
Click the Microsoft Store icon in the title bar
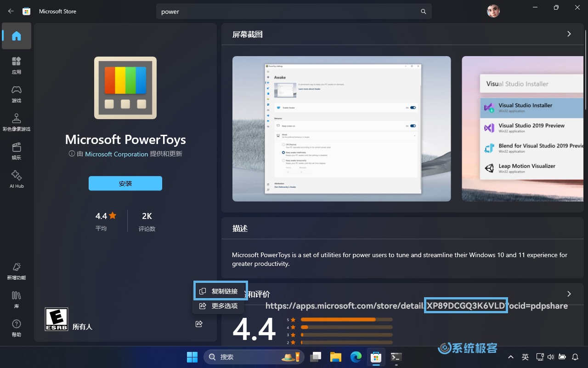click(x=27, y=11)
